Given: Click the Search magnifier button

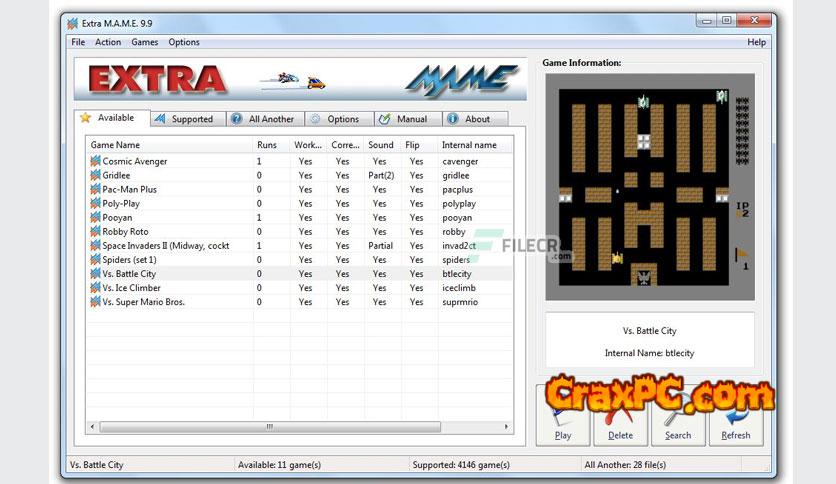Looking at the screenshot, I should tap(678, 414).
